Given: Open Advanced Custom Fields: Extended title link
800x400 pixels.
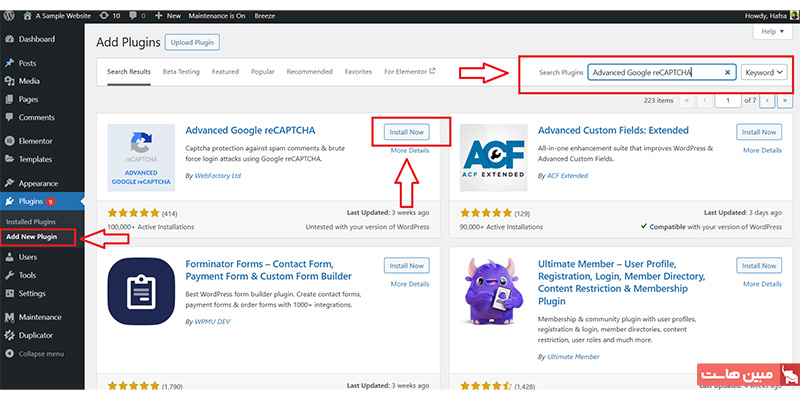Looking at the screenshot, I should click(613, 131).
